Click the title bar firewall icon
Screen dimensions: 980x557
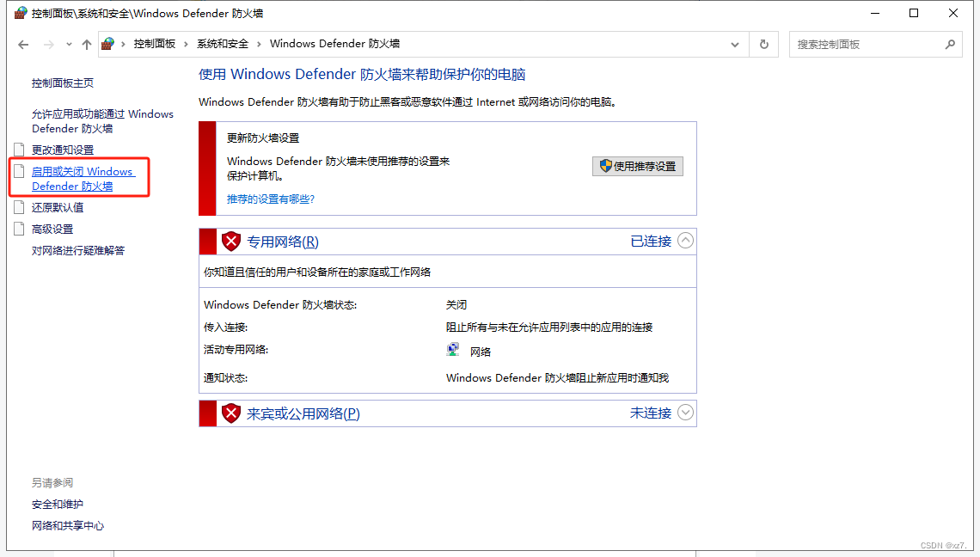(21, 13)
